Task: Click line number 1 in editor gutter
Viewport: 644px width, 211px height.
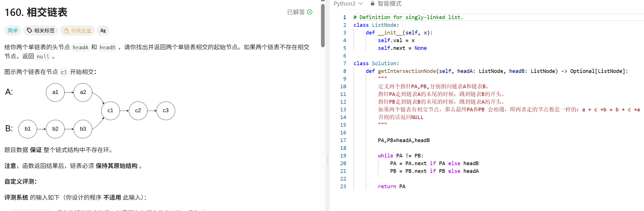Action: (345, 17)
